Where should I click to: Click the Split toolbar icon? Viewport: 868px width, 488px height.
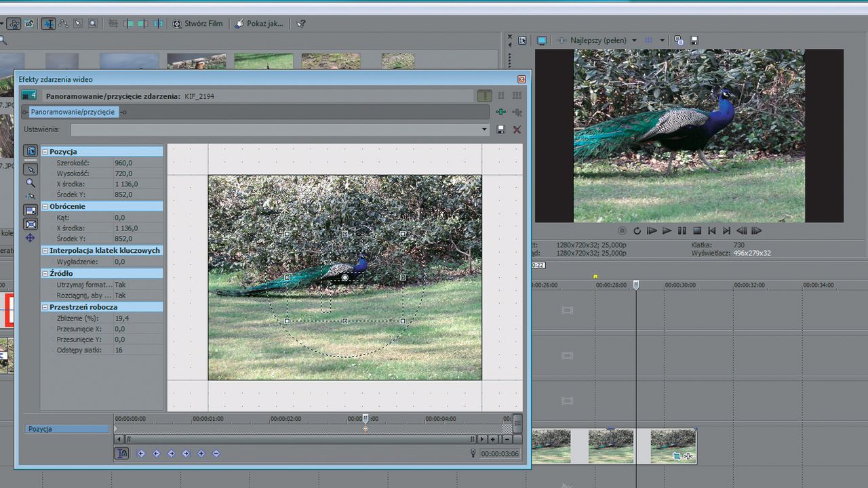coord(158,23)
